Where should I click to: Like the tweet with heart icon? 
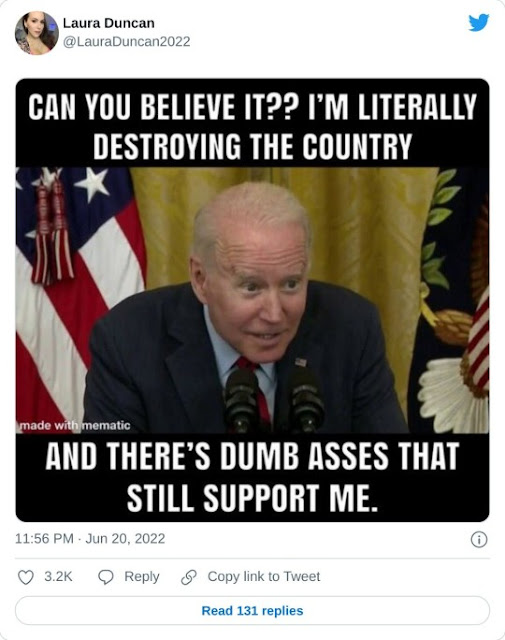click(x=26, y=577)
